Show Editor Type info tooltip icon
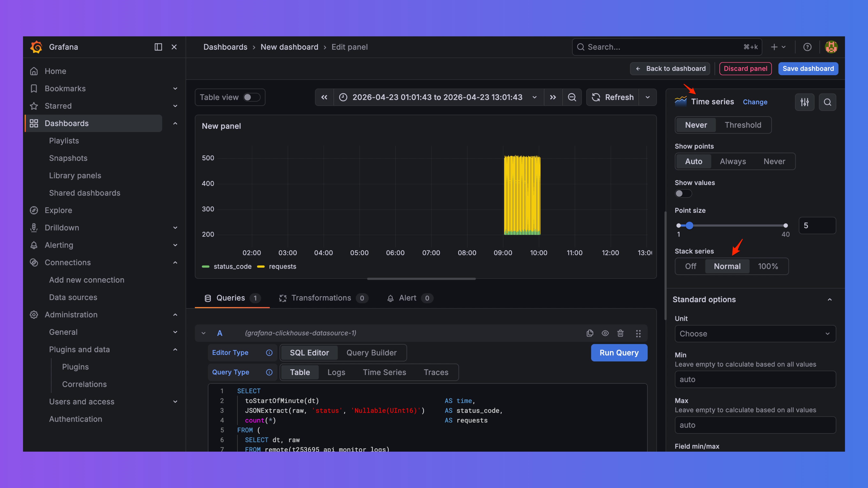The image size is (868, 488). 269,353
